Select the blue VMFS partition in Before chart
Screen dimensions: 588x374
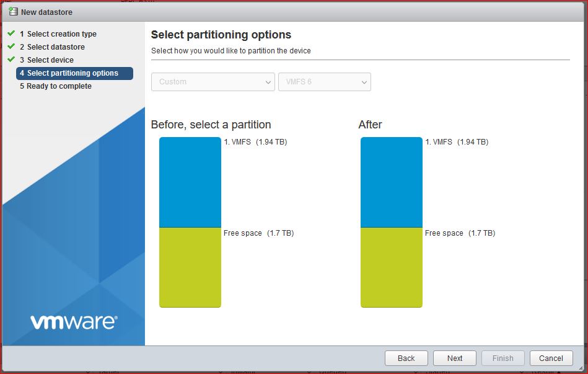click(190, 182)
